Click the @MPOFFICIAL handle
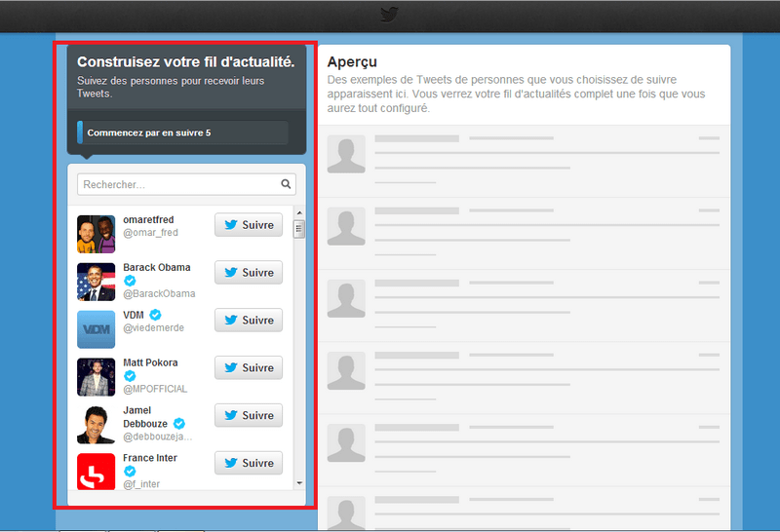The width and height of the screenshot is (780, 532). tap(155, 389)
